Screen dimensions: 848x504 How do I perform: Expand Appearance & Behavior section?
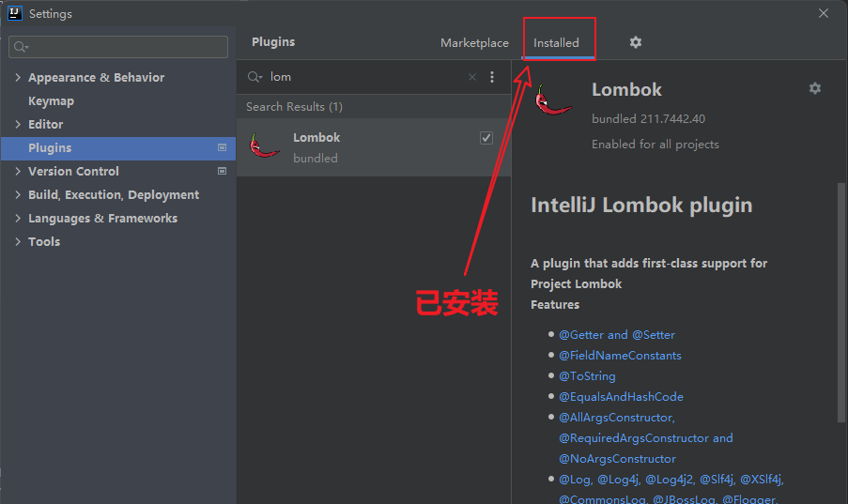point(18,77)
